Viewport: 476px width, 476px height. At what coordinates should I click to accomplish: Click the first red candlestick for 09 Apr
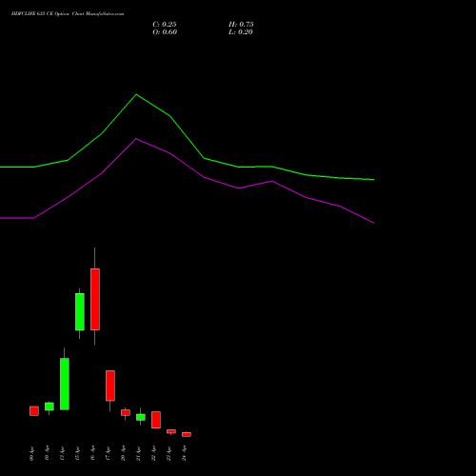pos(34,411)
